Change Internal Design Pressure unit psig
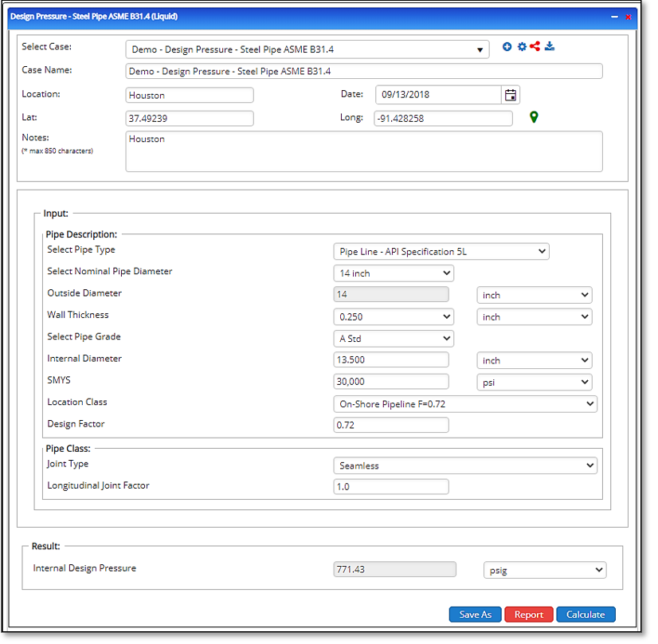The width and height of the screenshot is (658, 644). (x=544, y=570)
